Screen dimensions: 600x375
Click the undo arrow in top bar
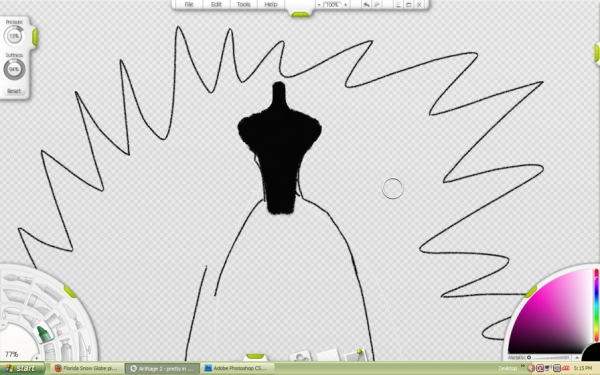coord(366,5)
